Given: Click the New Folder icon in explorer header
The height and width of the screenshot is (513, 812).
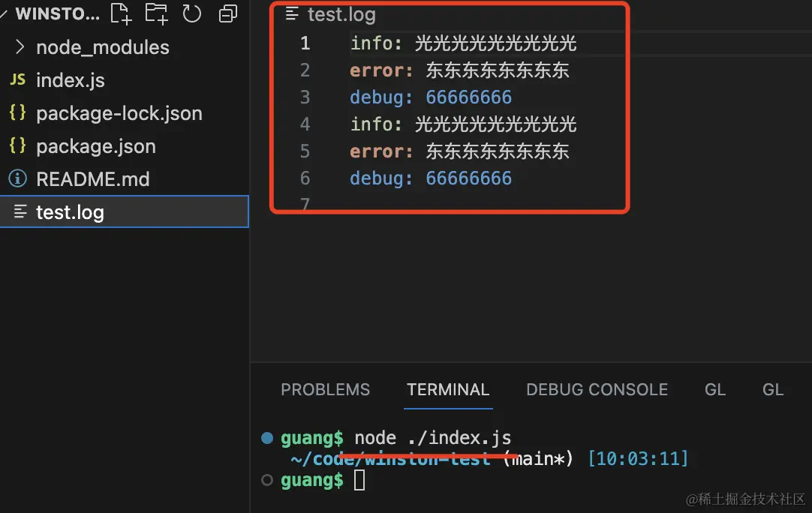Looking at the screenshot, I should tap(156, 13).
